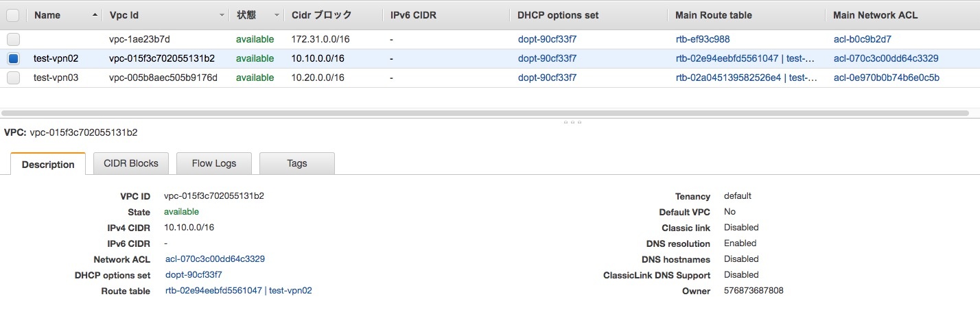Open the 状態 column dropdown arrow
The height and width of the screenshot is (323, 980).
(277, 15)
